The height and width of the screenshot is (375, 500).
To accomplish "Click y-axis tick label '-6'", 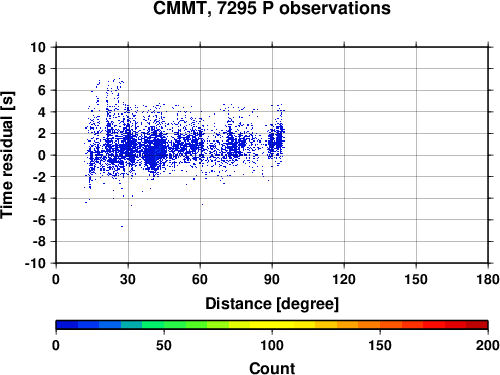I will (x=39, y=220).
